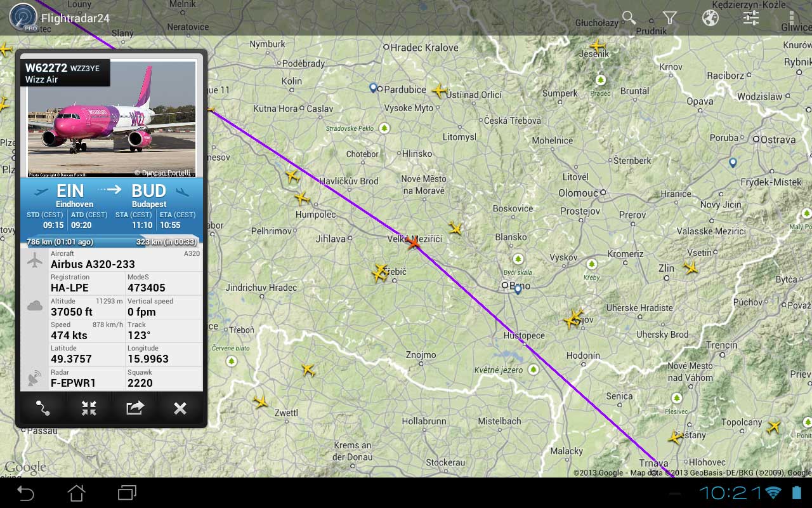Tap the Wizz Air aircraft photo
This screenshot has height=508, width=812.
pos(112,119)
